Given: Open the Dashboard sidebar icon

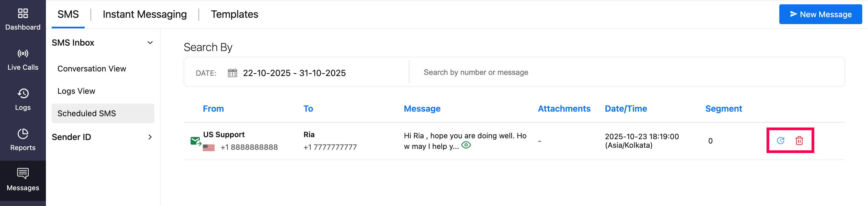Looking at the screenshot, I should 23,19.
